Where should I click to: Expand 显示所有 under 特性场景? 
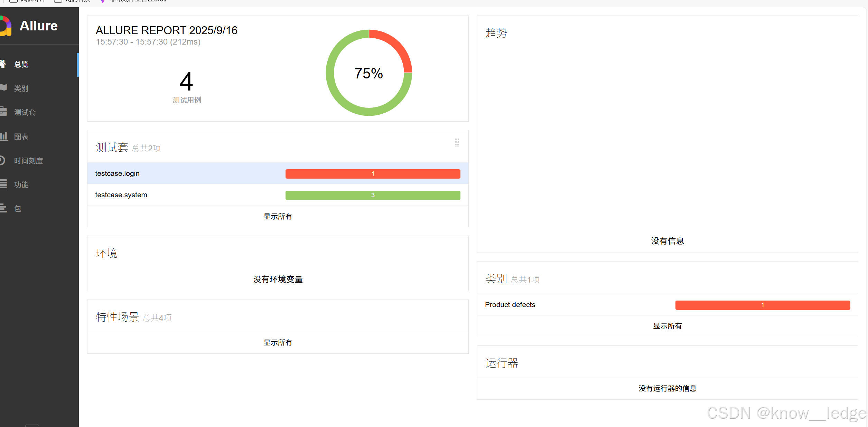278,342
